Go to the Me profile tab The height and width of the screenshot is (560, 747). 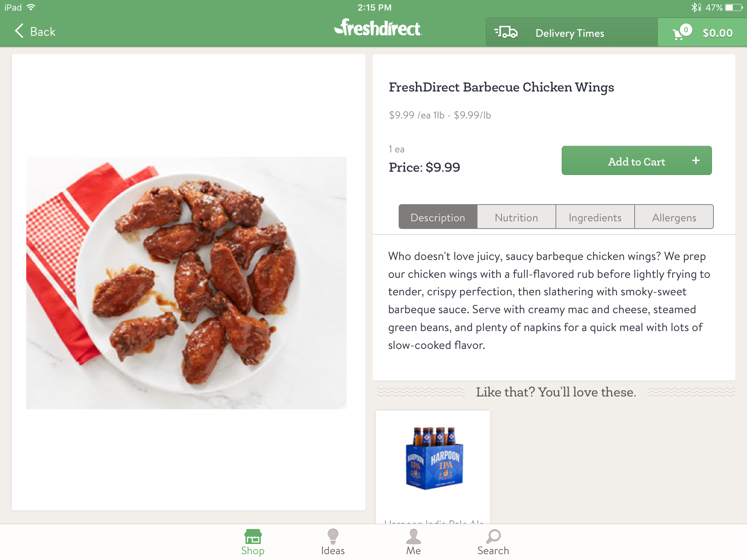click(413, 542)
